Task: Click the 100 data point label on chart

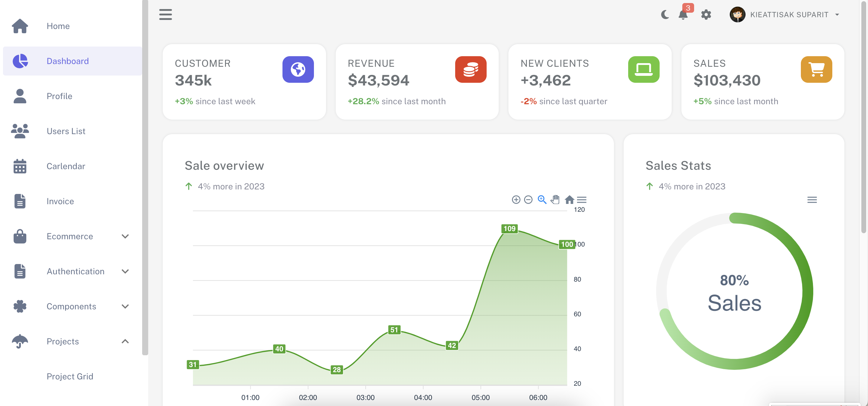Action: pos(567,244)
